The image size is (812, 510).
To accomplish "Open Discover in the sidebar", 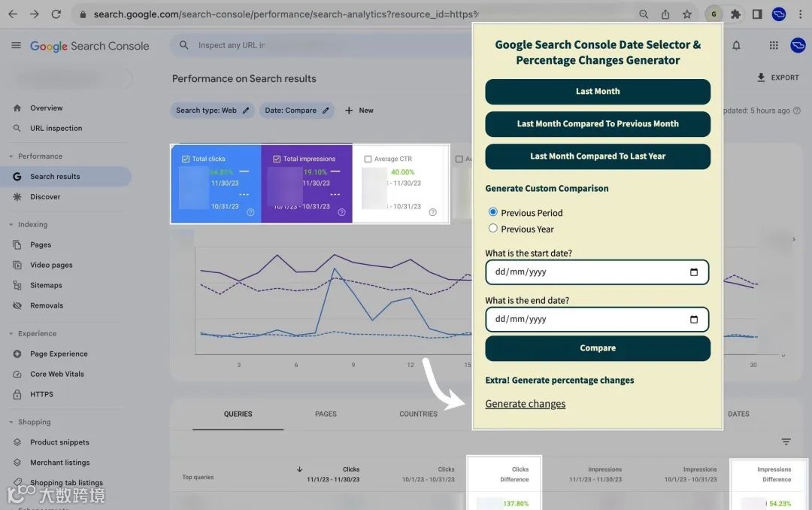I will coord(45,196).
